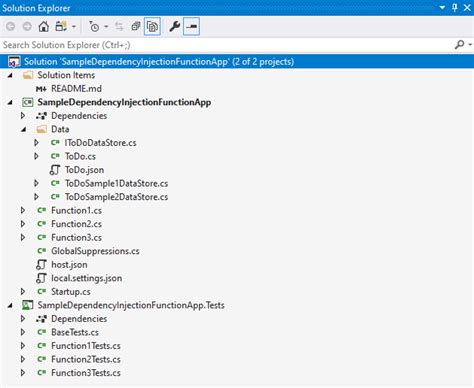
Task: Click the JSON icon beside local.settings.json
Action: 41,278
